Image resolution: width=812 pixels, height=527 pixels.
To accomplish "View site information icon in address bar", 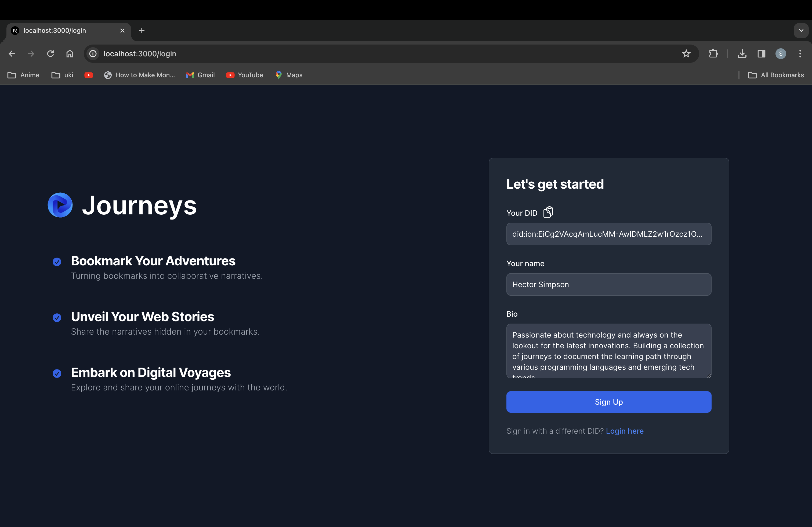I will (x=93, y=53).
